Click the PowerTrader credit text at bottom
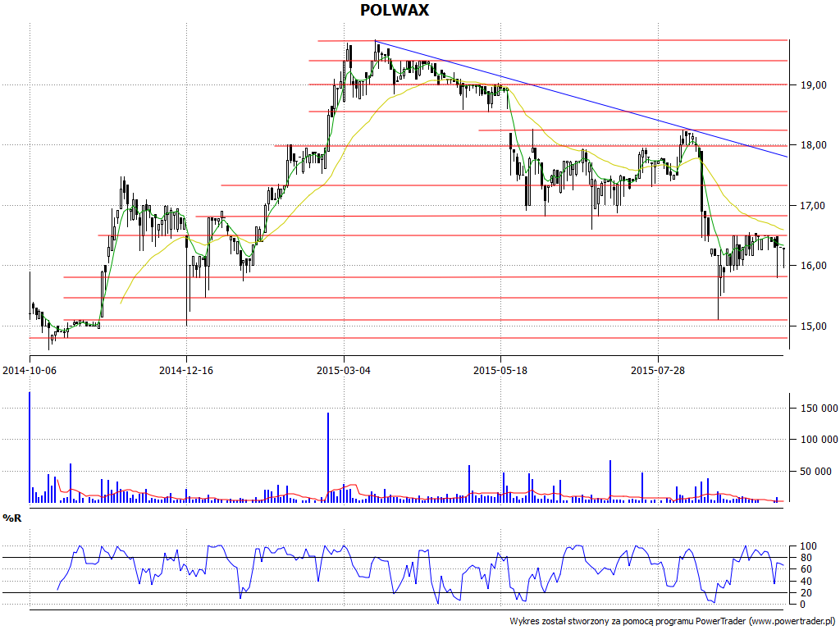Image resolution: width=840 pixels, height=630 pixels. [673, 622]
